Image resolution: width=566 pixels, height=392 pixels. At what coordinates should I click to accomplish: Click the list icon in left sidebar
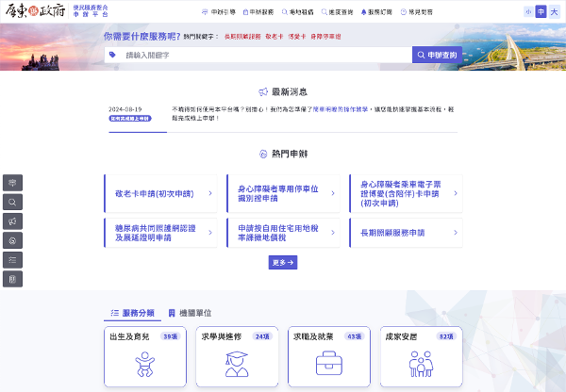tap(13, 259)
